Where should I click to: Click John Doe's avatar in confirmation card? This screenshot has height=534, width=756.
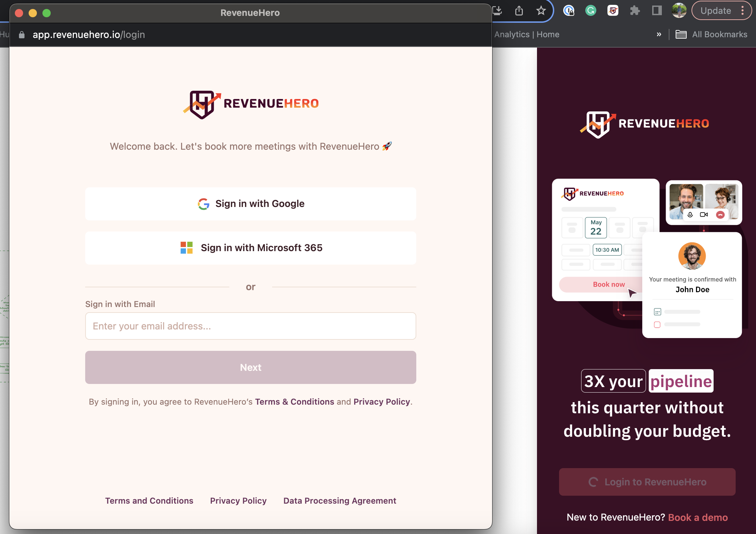click(692, 256)
